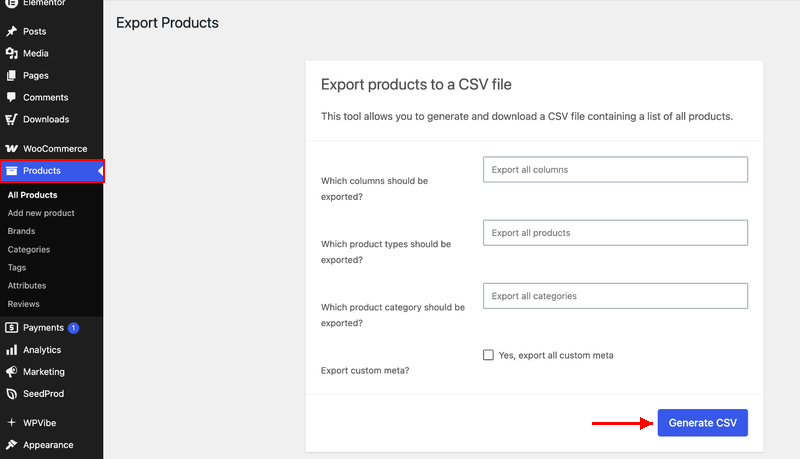Image resolution: width=800 pixels, height=459 pixels.
Task: Open the 'Export all columns' selector
Action: (615, 169)
